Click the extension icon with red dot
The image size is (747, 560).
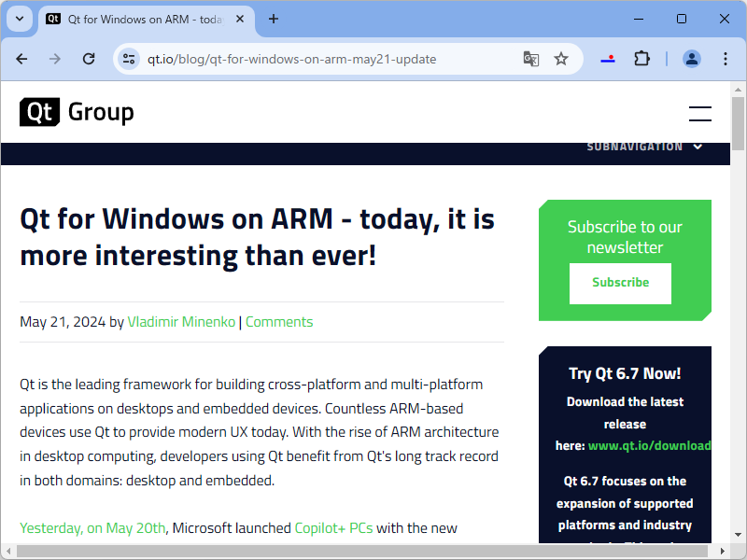(608, 59)
